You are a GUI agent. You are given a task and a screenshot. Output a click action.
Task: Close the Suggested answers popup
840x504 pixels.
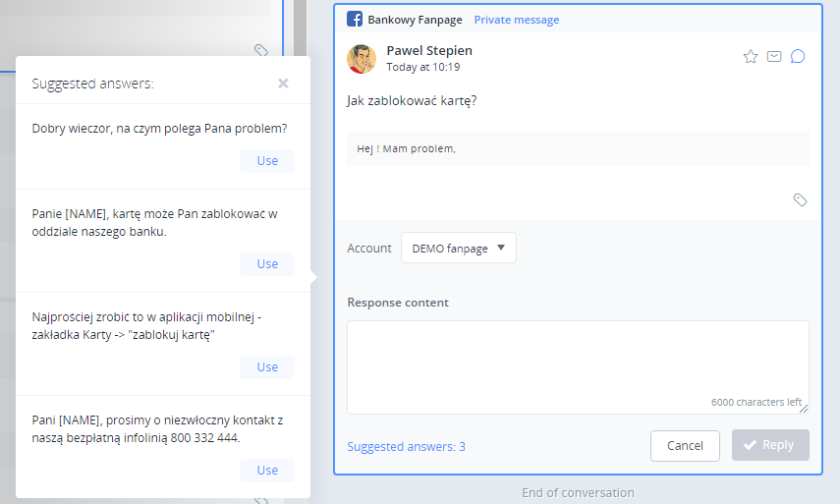[x=283, y=84]
